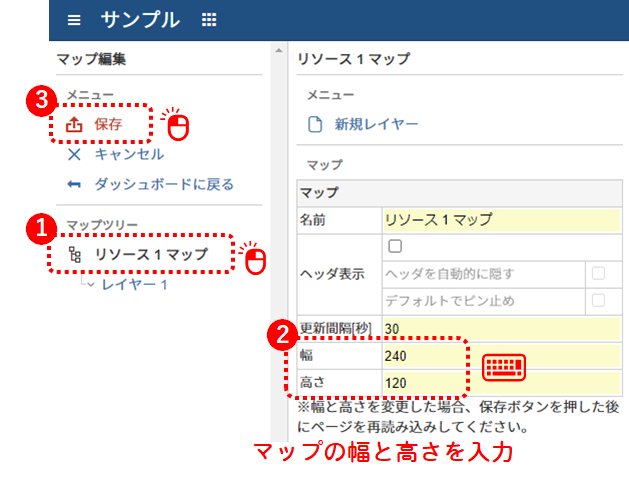Screen dimensions: 629x479
Task: Select リソース１マップ in the map tree
Action: 151,254
